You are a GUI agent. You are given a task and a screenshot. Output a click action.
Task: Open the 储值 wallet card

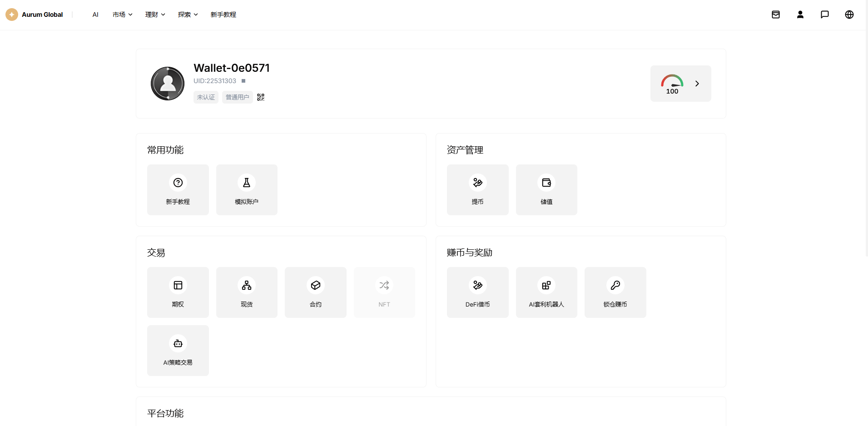[546, 190]
